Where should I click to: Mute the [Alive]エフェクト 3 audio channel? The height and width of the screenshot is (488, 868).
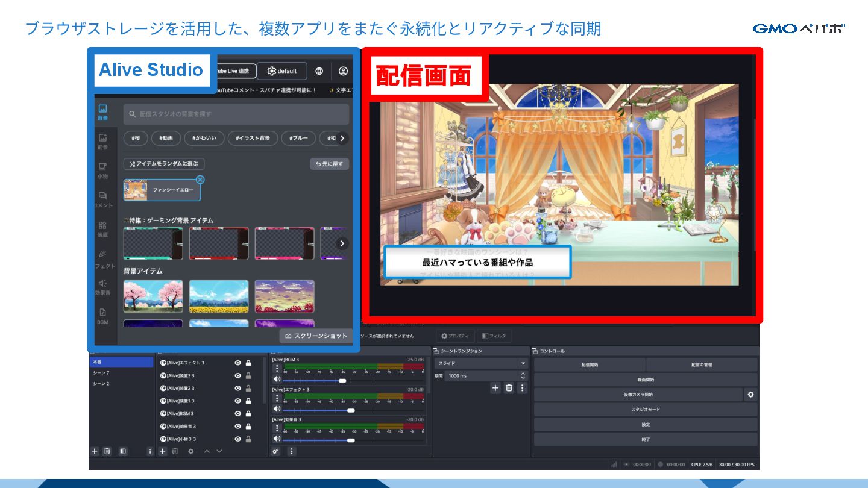click(277, 409)
